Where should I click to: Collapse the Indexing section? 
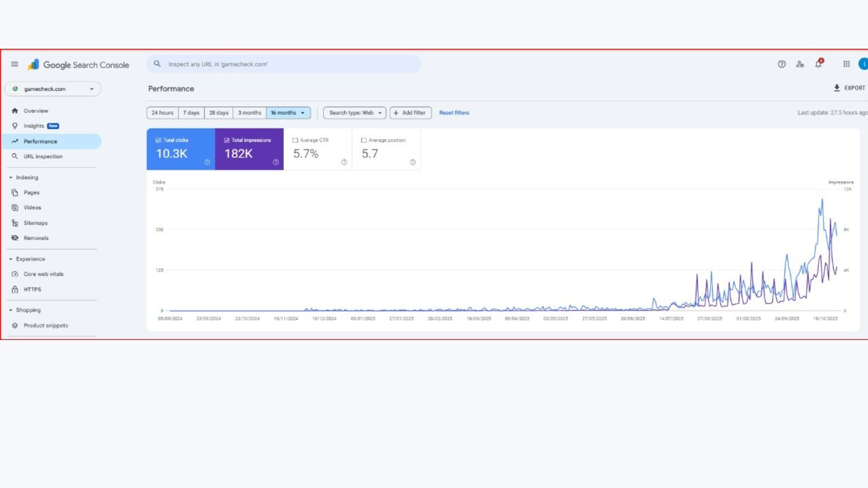click(11, 177)
